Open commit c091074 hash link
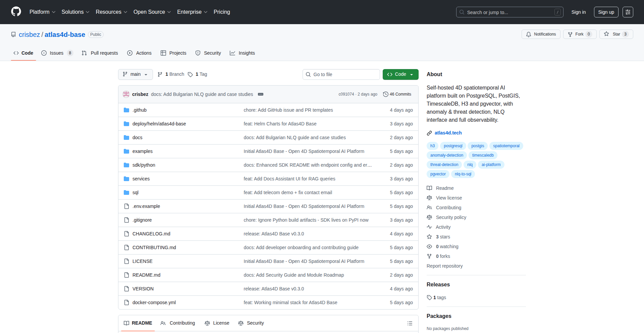Image resolution: width=644 pixels, height=333 pixels. [346, 94]
